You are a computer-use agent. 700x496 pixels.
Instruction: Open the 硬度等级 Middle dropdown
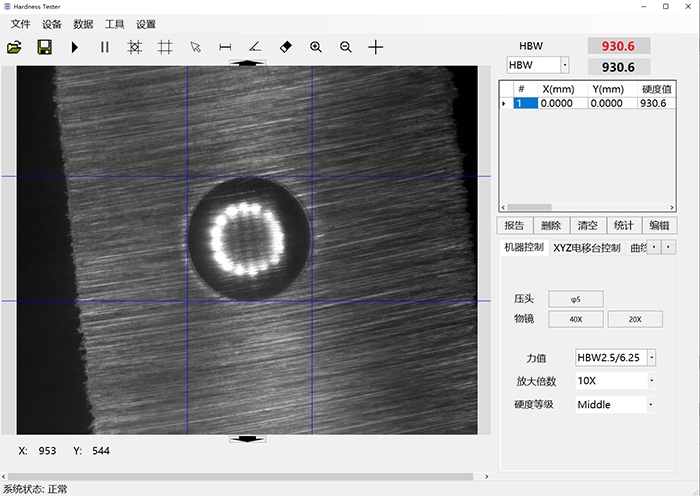coord(652,405)
